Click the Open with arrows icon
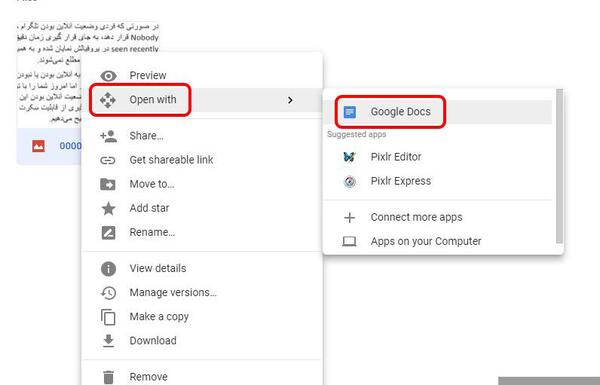The width and height of the screenshot is (600, 385). point(108,100)
